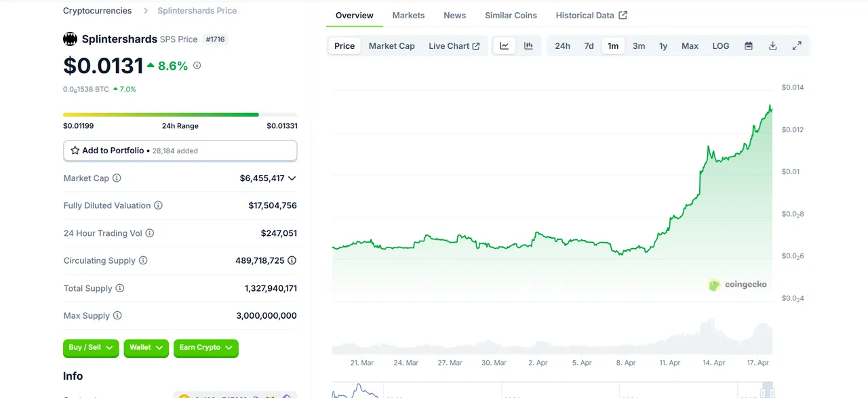Open the Historical Data tab

pyautogui.click(x=591, y=15)
